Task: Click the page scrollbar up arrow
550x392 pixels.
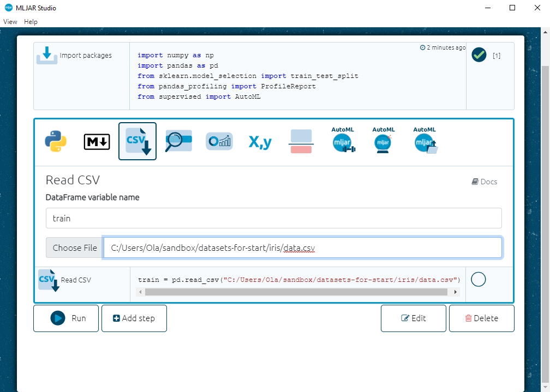Action: [545, 32]
